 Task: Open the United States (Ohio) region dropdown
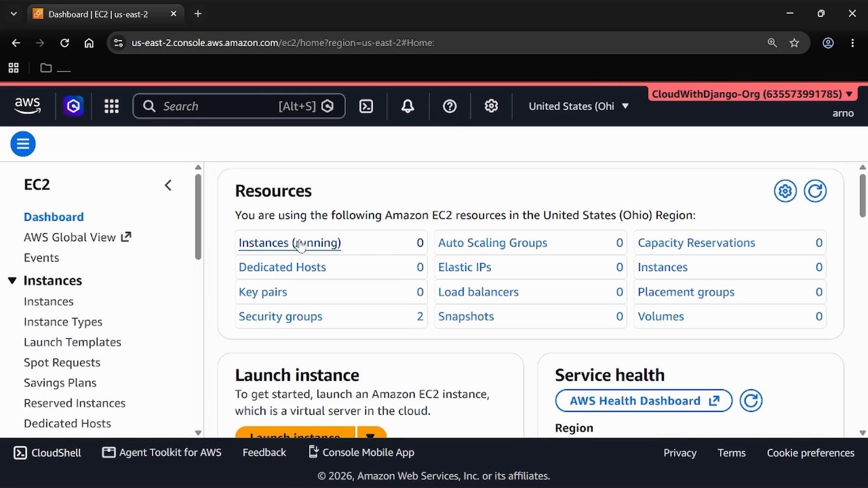(579, 106)
